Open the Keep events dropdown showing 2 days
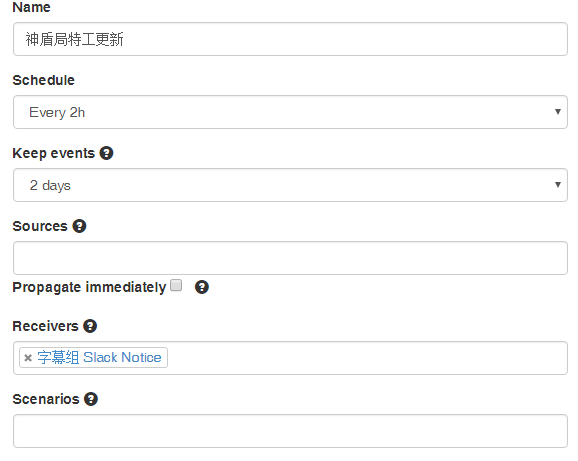This screenshot has width=578, height=461. 290,185
